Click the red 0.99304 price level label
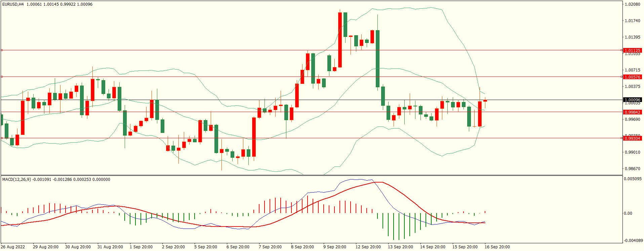The image size is (644, 251). [x=632, y=138]
